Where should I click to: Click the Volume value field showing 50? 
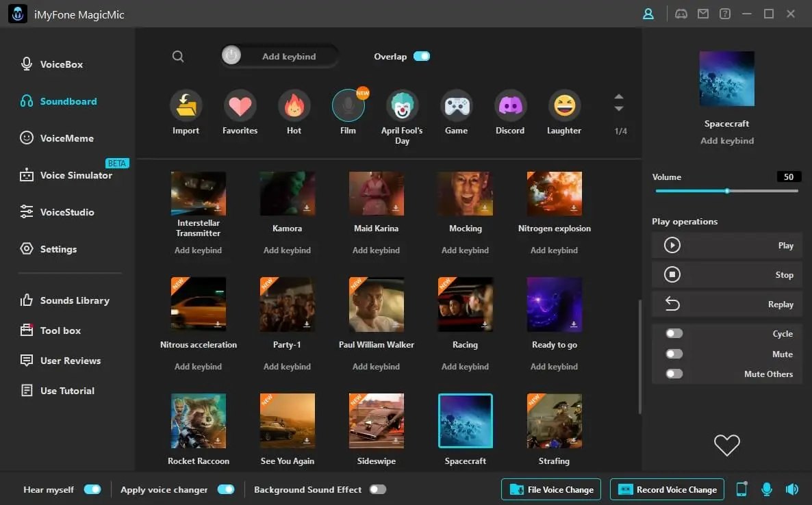tap(789, 177)
